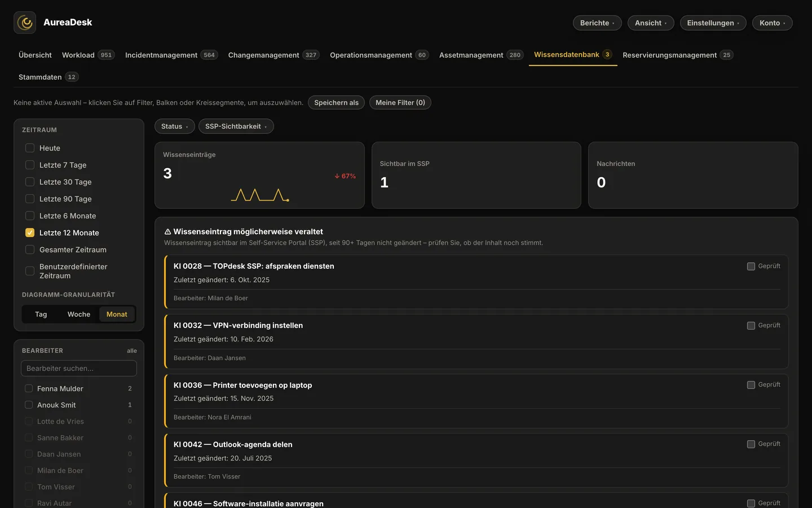Click the Nachrichten count card
Screen dimensions: 812x508
[x=693, y=175]
